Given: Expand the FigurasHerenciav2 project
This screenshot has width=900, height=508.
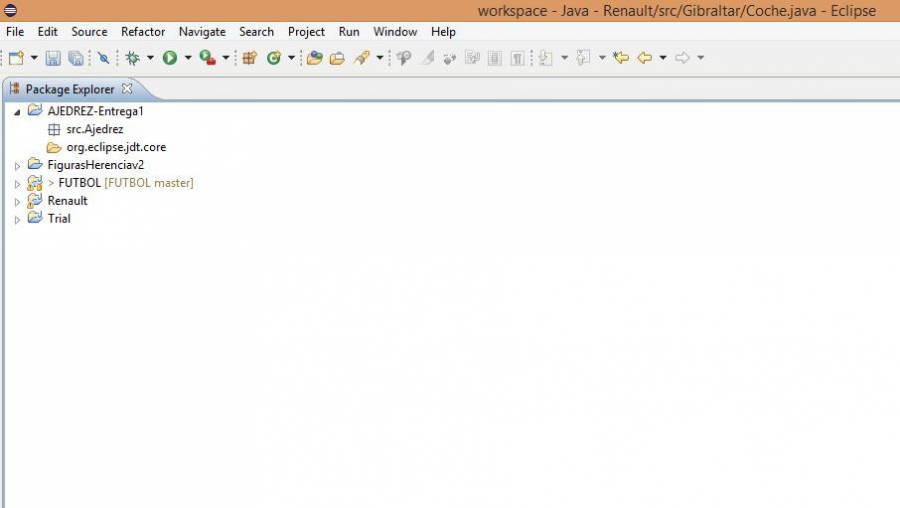Looking at the screenshot, I should click(x=17, y=165).
